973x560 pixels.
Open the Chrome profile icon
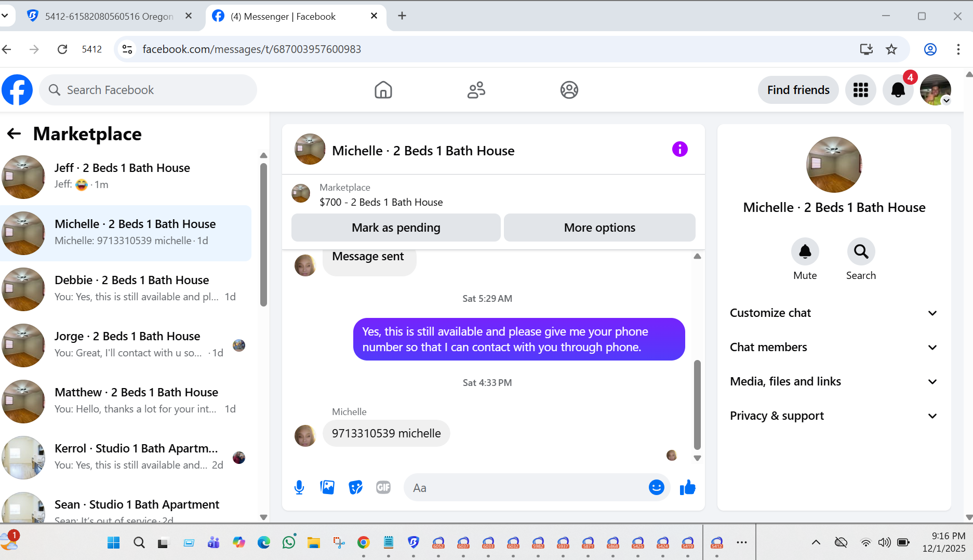click(930, 49)
